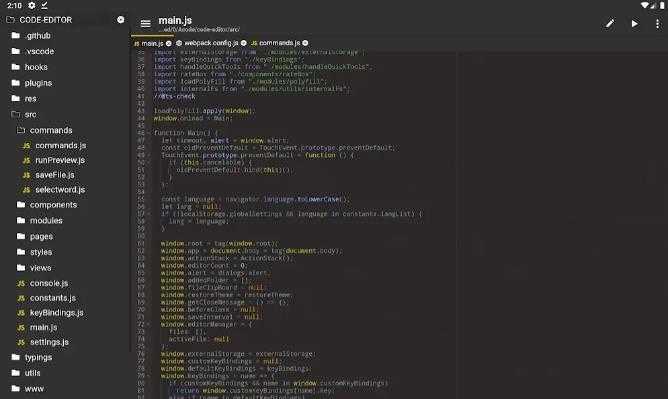Expand the hooks folder

(36, 67)
